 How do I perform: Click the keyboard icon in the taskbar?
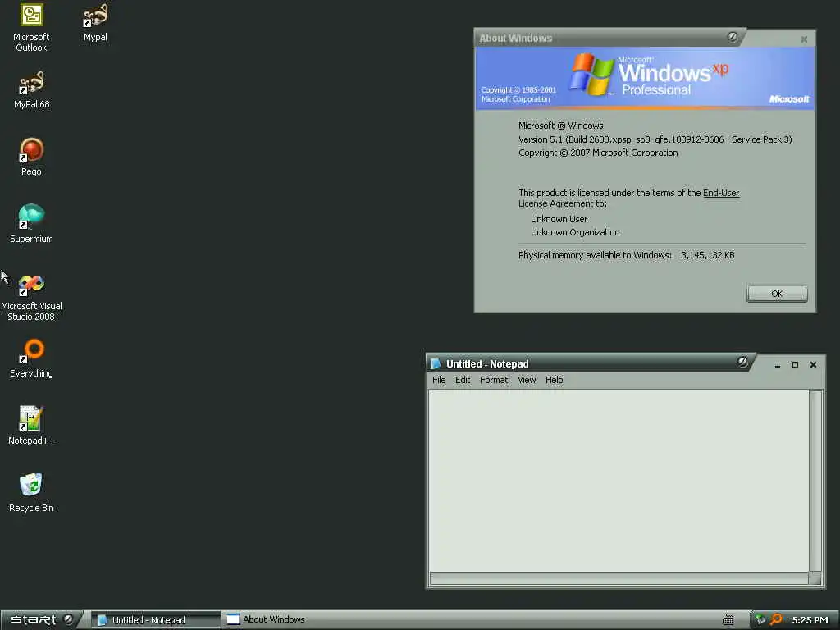tap(728, 620)
